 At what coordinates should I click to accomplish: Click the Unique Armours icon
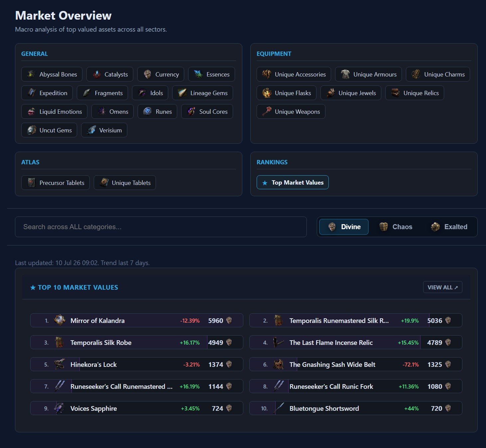[345, 74]
